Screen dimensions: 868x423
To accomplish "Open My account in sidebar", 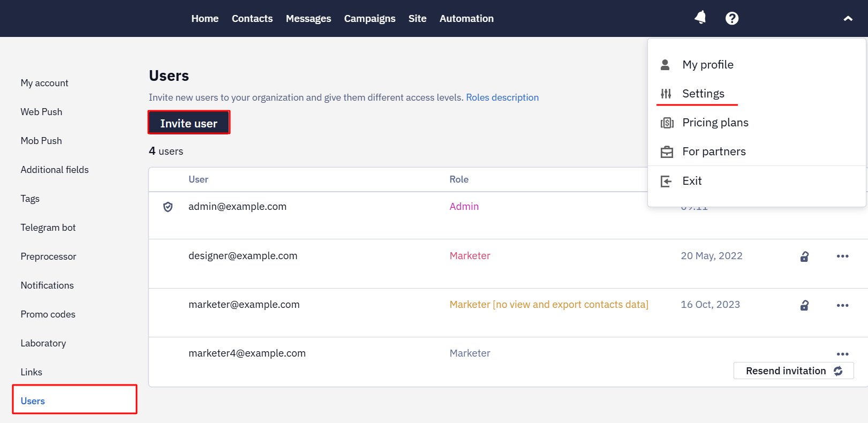I will click(x=44, y=83).
